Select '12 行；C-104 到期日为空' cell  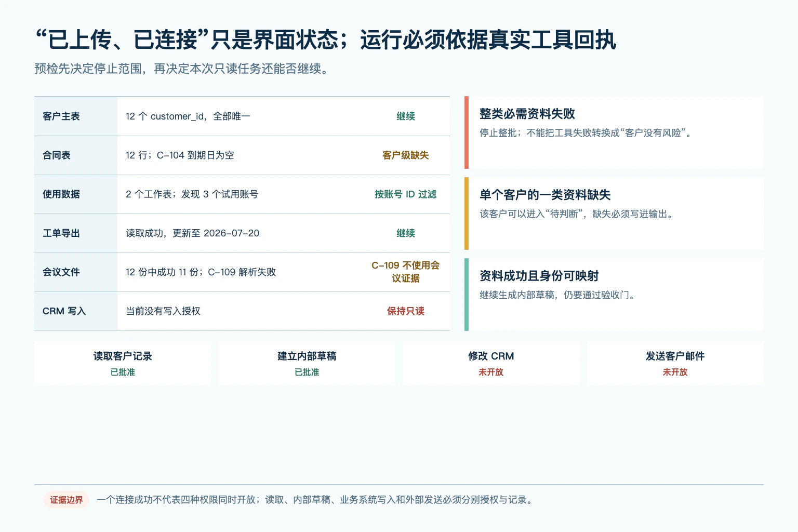[180, 155]
